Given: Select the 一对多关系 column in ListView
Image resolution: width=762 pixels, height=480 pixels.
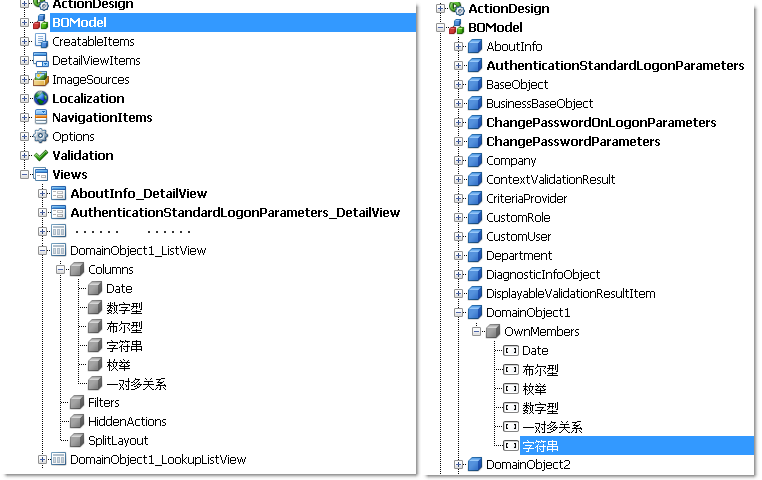Looking at the screenshot, I should [136, 384].
